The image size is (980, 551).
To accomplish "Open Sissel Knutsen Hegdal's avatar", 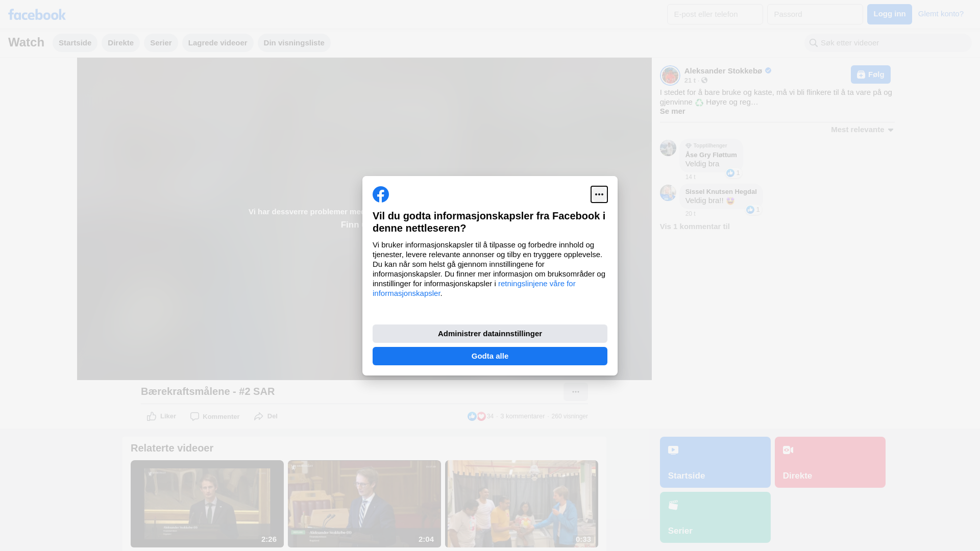I will pos(668,193).
